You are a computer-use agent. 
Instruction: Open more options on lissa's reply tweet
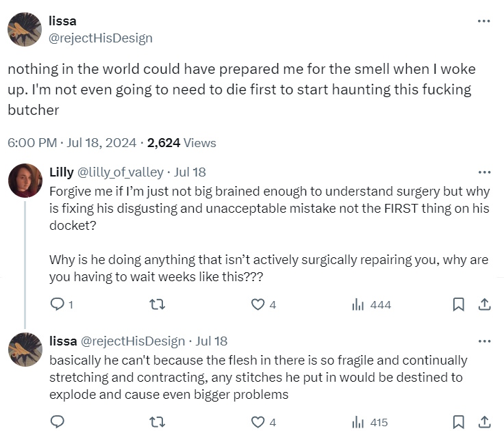pyautogui.click(x=484, y=341)
